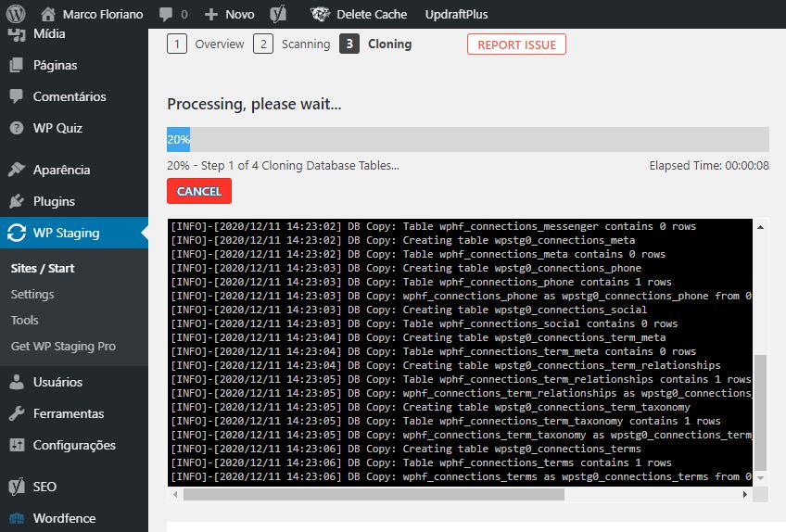Click step number 1 box
The image size is (786, 532).
177,44
